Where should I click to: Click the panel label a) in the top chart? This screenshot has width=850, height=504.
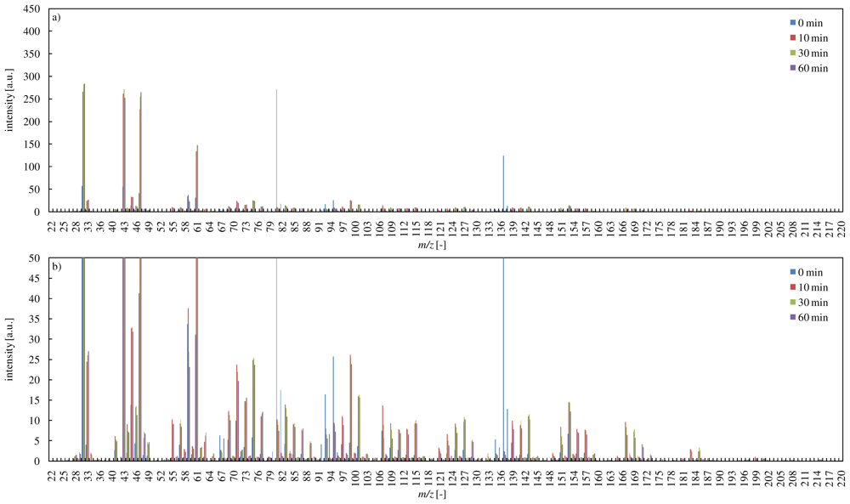56,17
